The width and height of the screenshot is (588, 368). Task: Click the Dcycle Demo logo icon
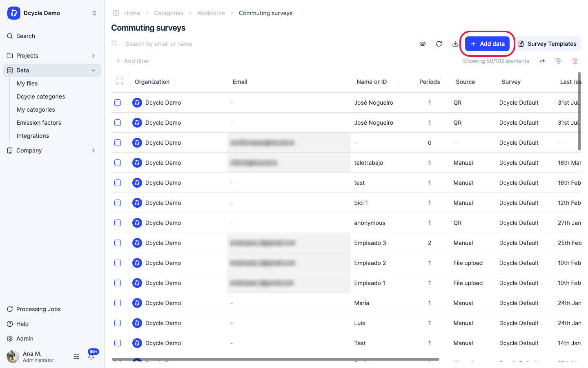click(14, 13)
